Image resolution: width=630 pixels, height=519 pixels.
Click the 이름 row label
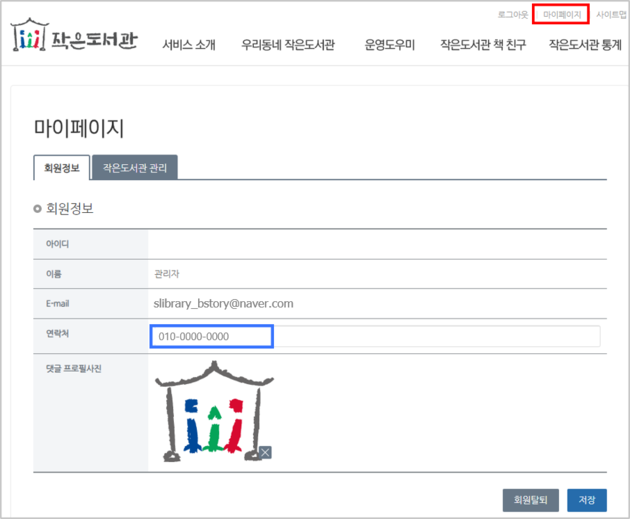tap(54, 274)
